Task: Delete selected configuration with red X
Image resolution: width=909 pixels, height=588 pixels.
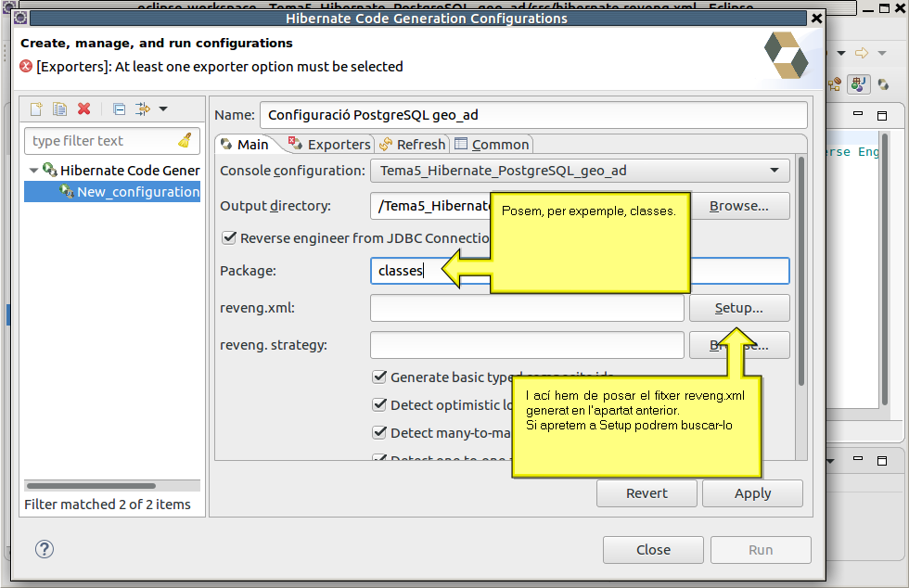Action: click(x=84, y=109)
